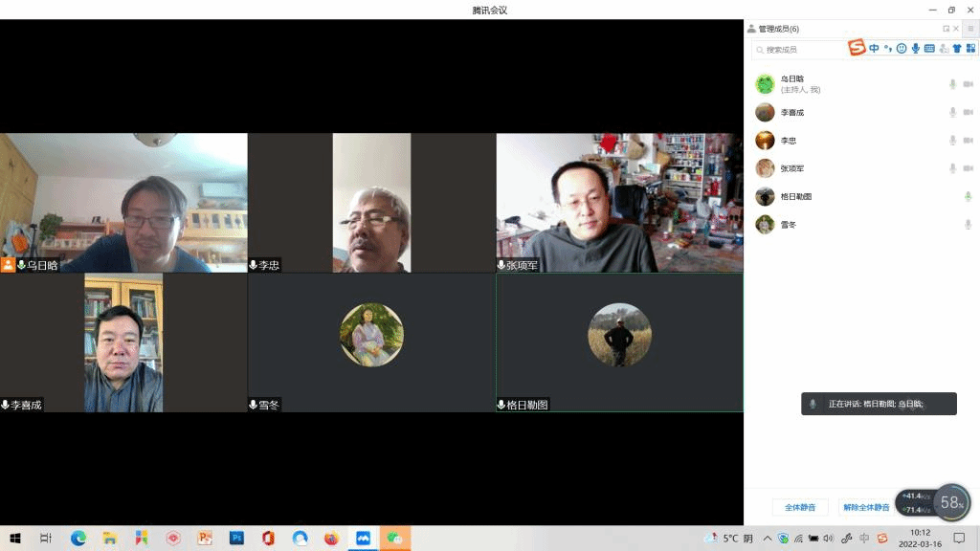Toggle camera for 李喜成 in member list
The width and height of the screenshot is (980, 551).
pyautogui.click(x=968, y=113)
